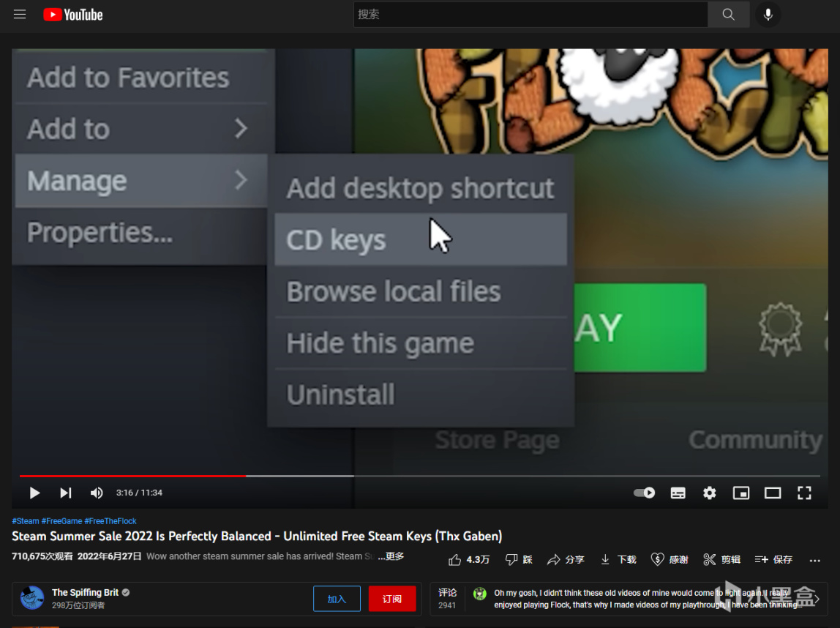This screenshot has width=840, height=628.
Task: Dislike the video with the thumbs down
Action: (x=514, y=558)
